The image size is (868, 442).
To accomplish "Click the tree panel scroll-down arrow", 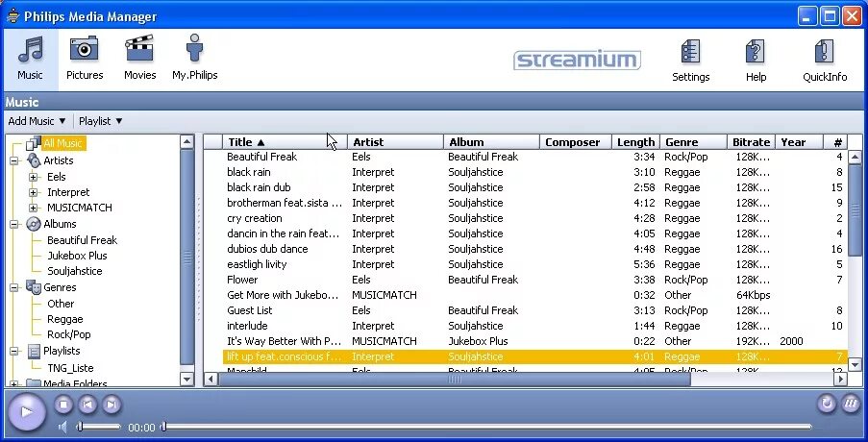I will (187, 379).
